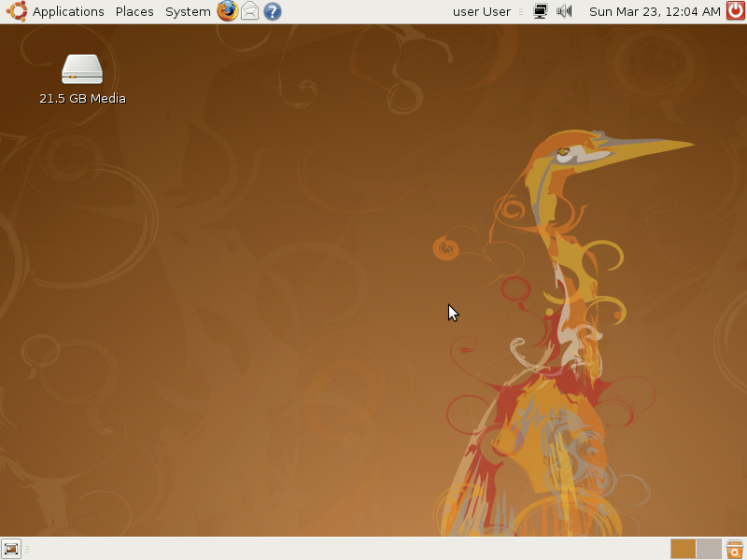The image size is (747, 560).
Task: Open the clock showing Sun Mar 23
Action: 655,11
